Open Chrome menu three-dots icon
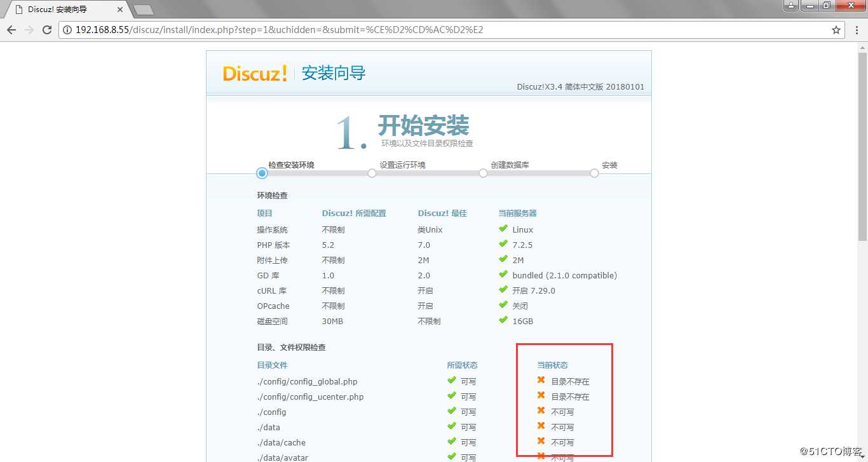 [855, 30]
